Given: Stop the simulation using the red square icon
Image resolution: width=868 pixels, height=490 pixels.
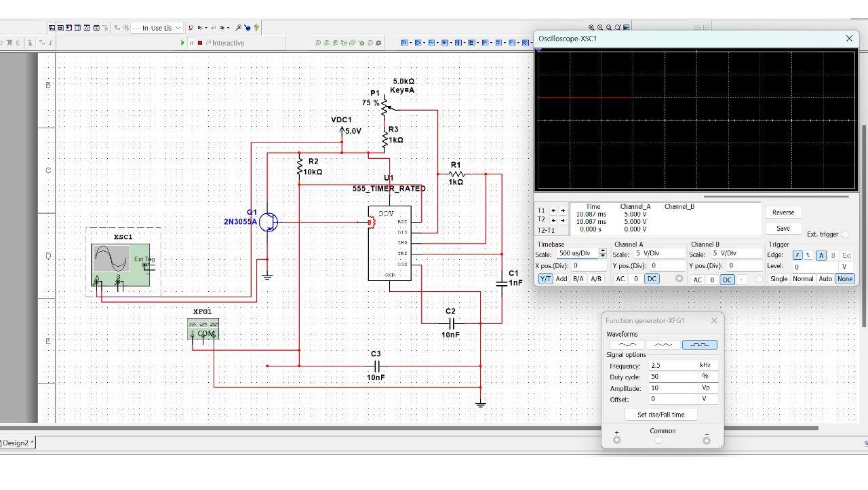Looking at the screenshot, I should tap(201, 42).
